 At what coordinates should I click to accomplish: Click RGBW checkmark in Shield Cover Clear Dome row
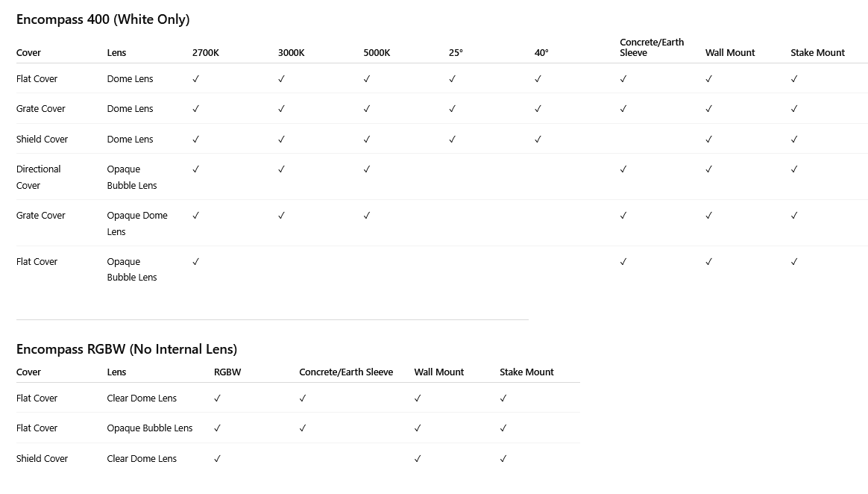218,459
